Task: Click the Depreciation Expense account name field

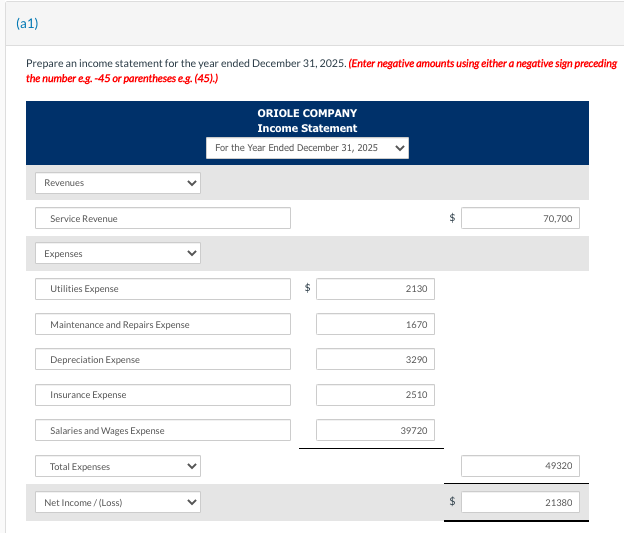Action: (163, 359)
